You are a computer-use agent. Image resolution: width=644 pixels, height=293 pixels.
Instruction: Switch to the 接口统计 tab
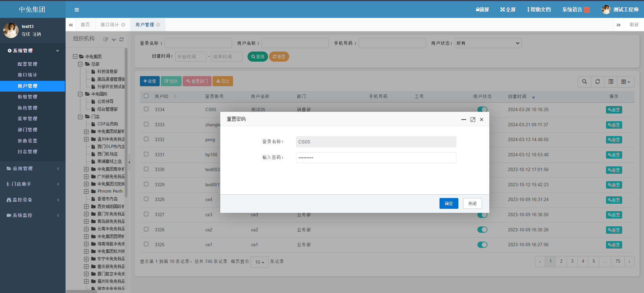110,25
